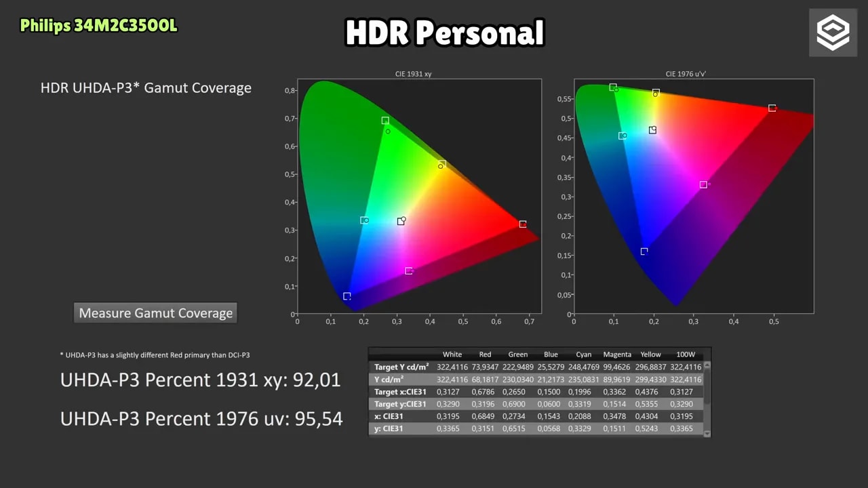Click the cell value 0,6786
The image size is (868, 488).
click(485, 392)
